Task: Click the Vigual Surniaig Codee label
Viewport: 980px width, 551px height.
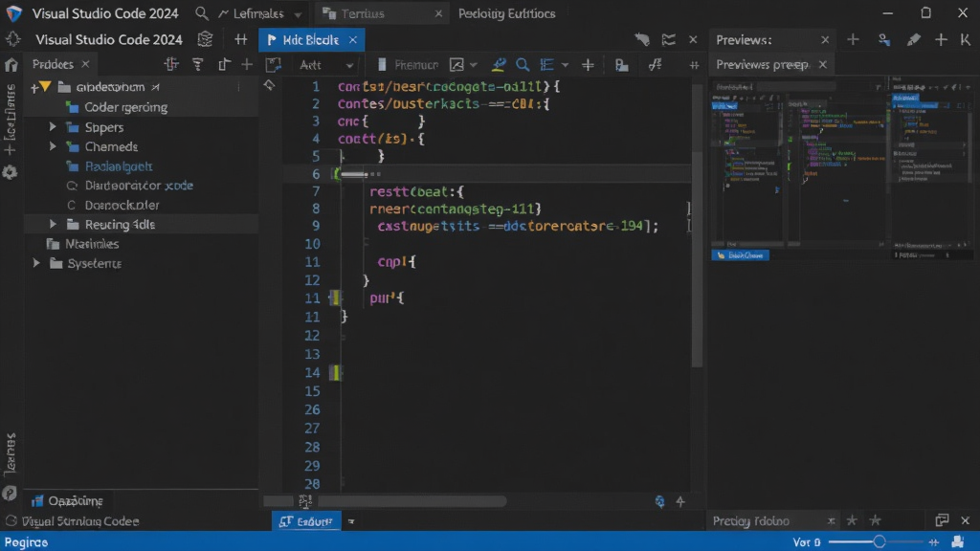Action: coord(80,521)
